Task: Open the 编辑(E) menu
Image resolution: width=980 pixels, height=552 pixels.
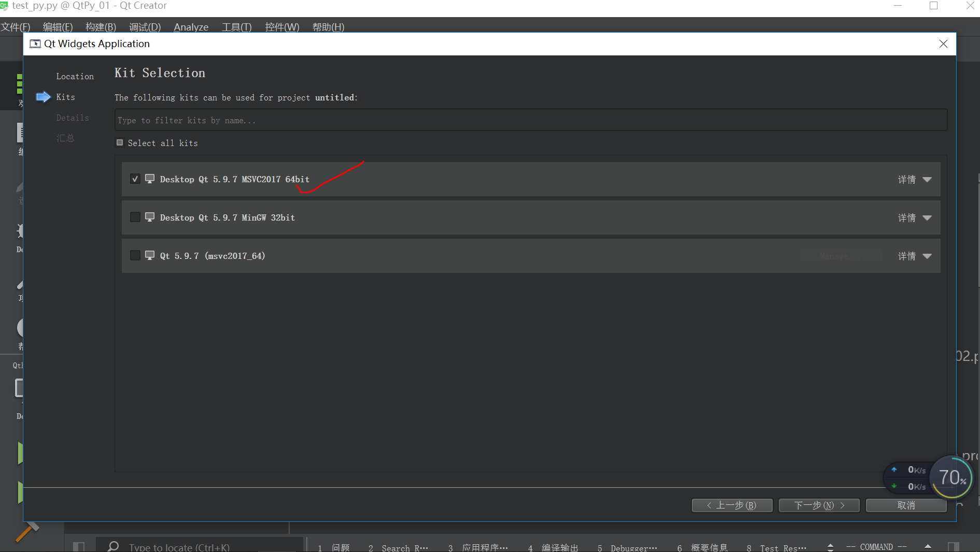Action: [58, 27]
